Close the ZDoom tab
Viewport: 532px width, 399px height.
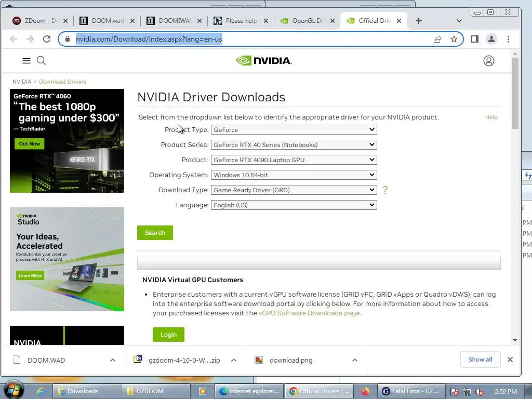point(65,21)
